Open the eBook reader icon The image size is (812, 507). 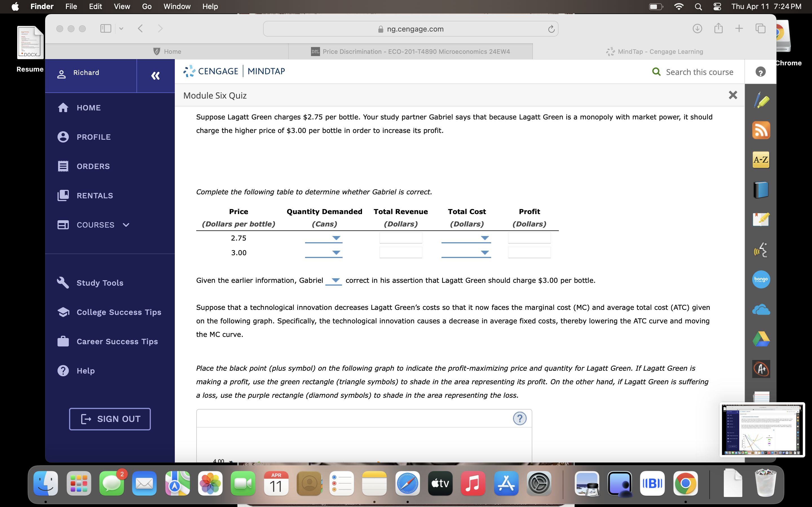pyautogui.click(x=761, y=190)
